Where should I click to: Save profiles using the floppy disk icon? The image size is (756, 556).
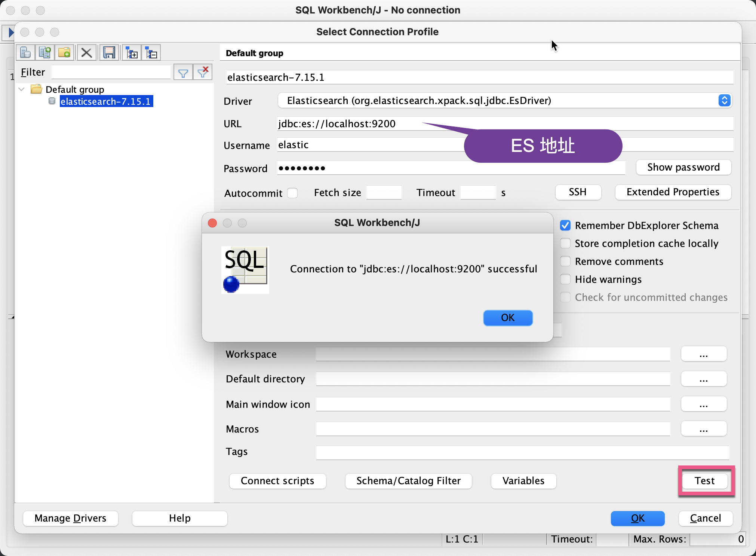pos(109,52)
